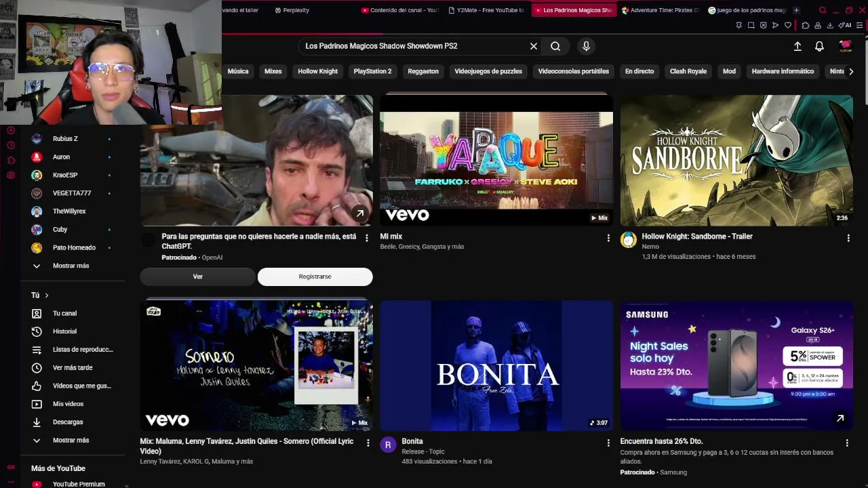Open options menu for Mi mix
868x488 pixels.
(608, 238)
